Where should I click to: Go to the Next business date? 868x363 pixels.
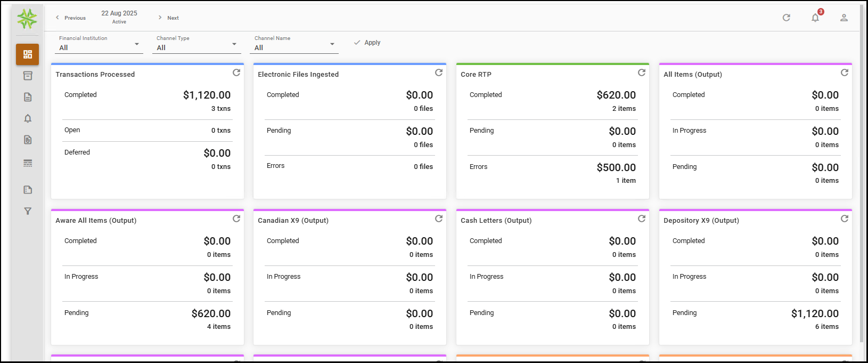[x=168, y=18]
